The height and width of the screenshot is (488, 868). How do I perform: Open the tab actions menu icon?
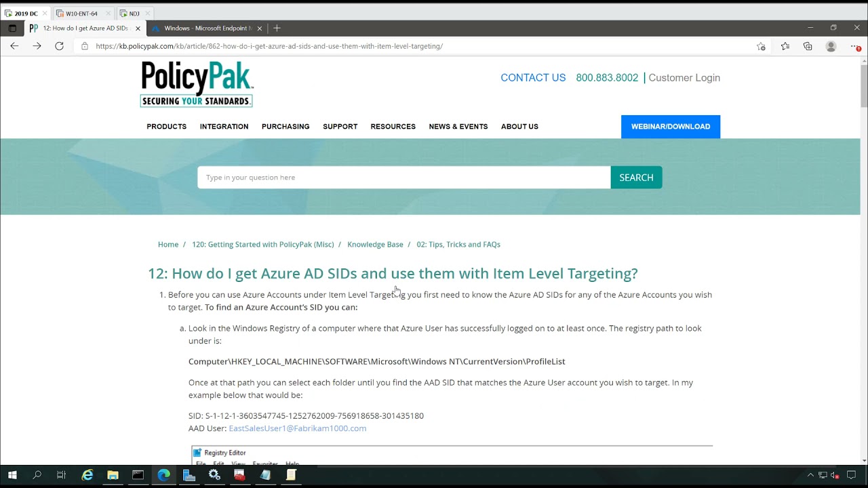[x=12, y=28]
